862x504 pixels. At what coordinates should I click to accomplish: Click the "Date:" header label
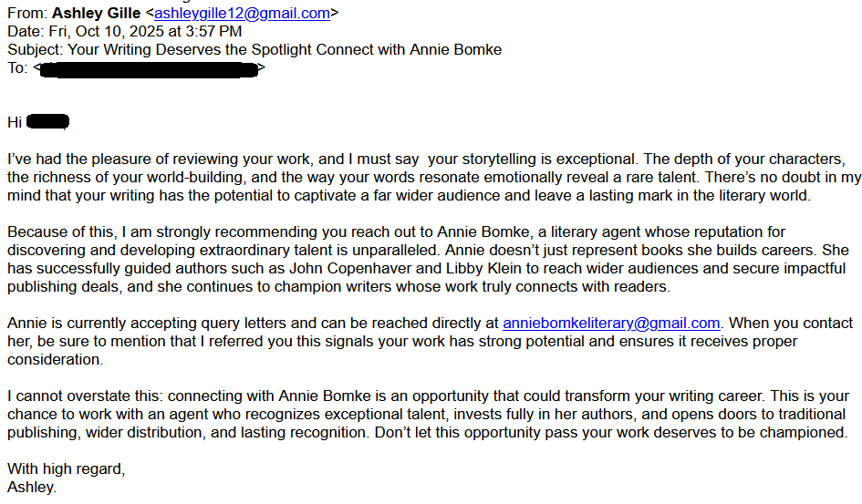click(x=26, y=31)
